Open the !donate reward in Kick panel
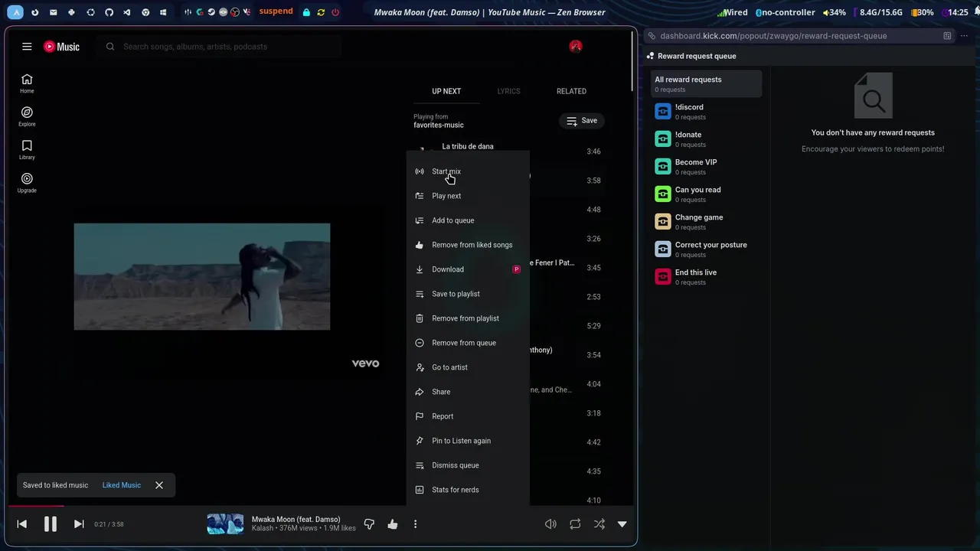 pyautogui.click(x=707, y=139)
